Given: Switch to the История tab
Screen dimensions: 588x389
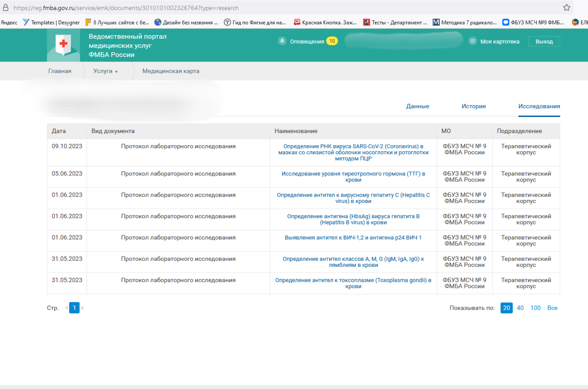Looking at the screenshot, I should (x=473, y=106).
